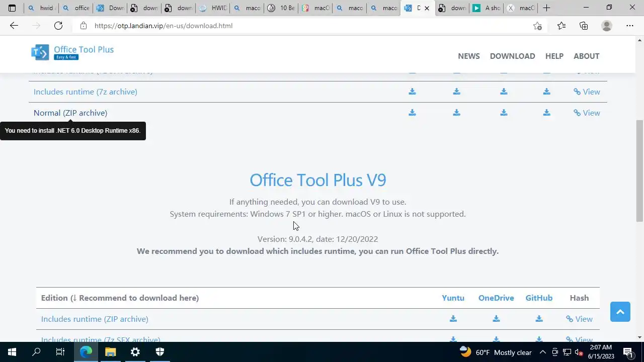644x362 pixels.
Task: Click the Office Tool Plus logo
Action: pyautogui.click(x=72, y=52)
